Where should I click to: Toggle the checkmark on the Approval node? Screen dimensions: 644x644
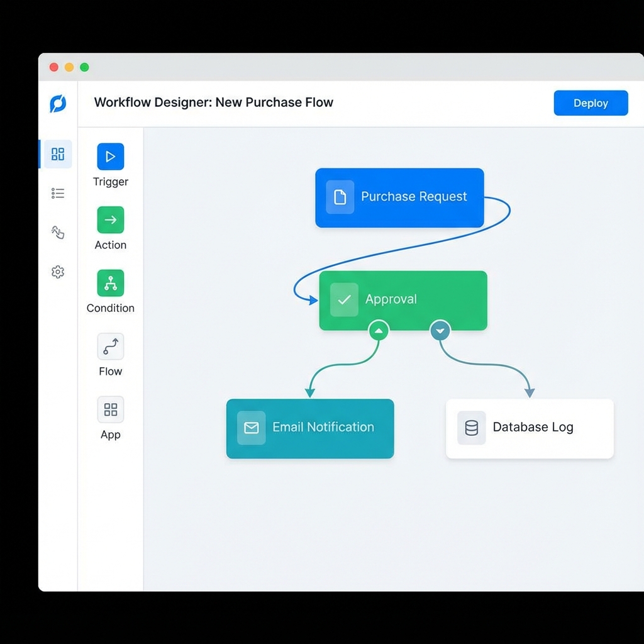point(343,300)
